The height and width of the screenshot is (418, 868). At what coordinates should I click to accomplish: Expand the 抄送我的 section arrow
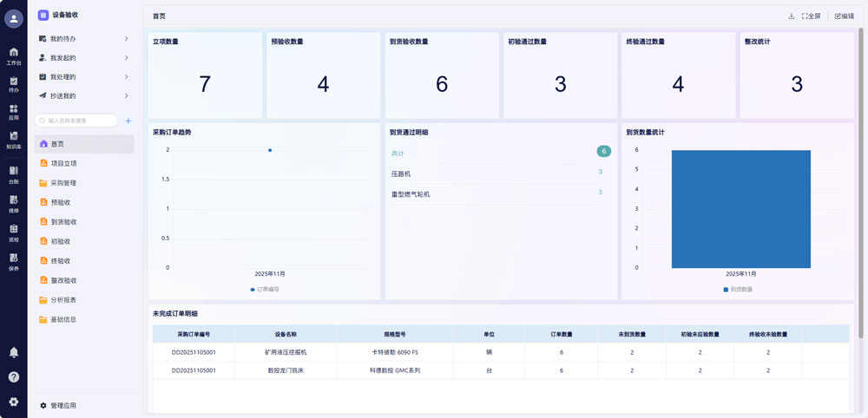[127, 96]
